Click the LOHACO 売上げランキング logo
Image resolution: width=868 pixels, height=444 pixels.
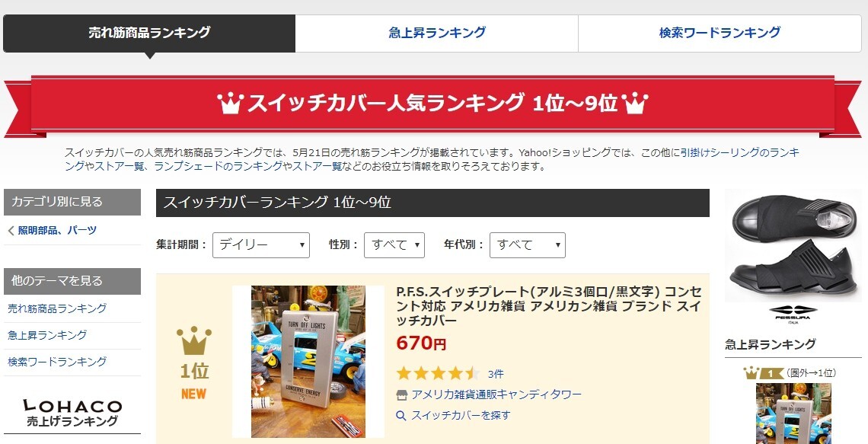[72, 413]
